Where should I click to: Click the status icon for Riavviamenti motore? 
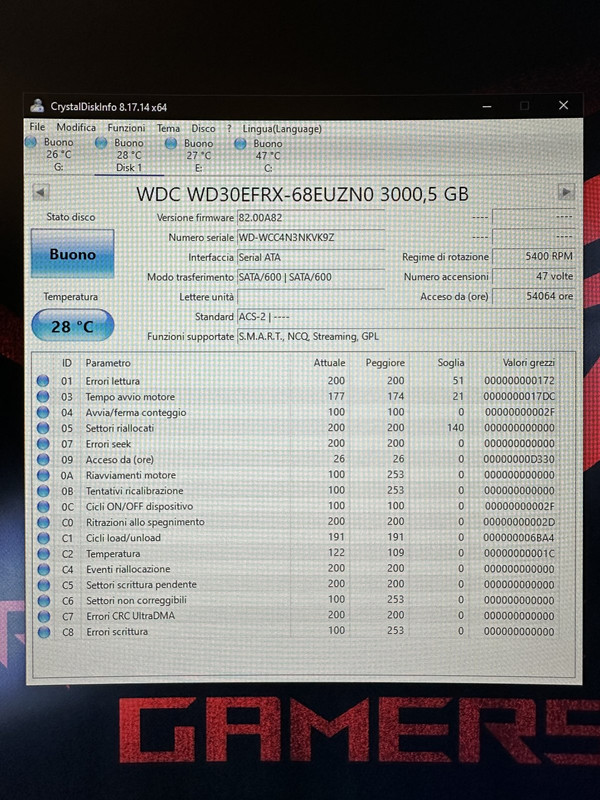(x=43, y=475)
